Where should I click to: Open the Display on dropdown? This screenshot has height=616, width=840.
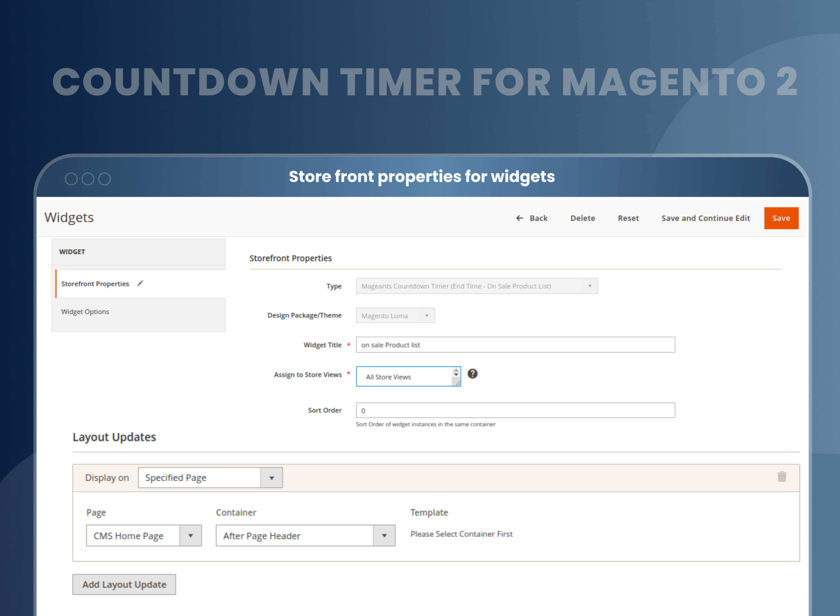click(210, 478)
